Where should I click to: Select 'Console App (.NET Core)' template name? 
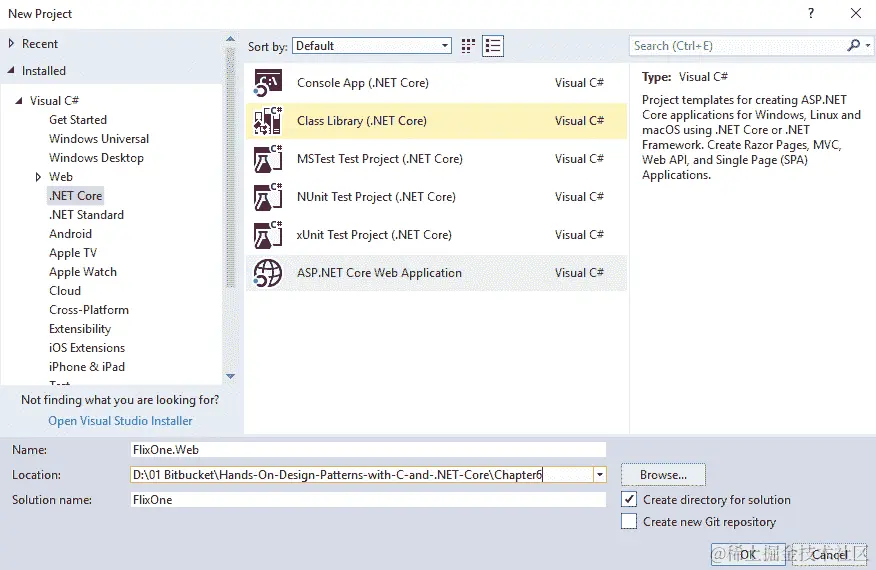click(x=363, y=83)
